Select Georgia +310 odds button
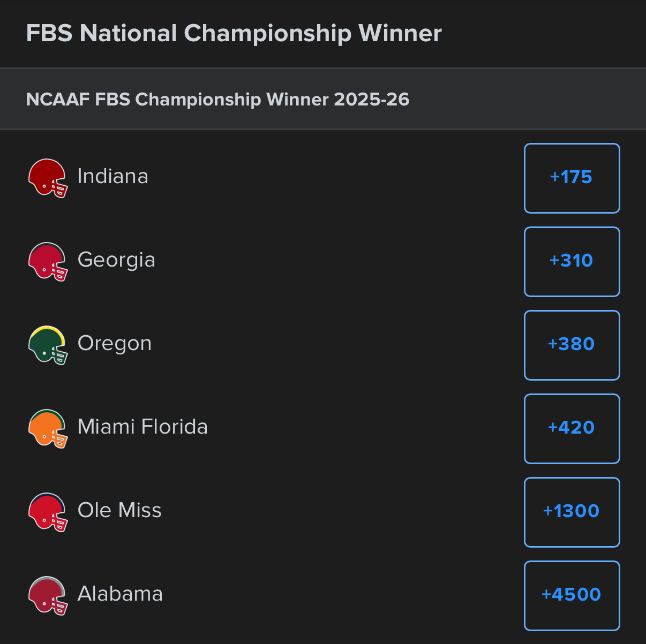Viewport: 646px width, 644px height. click(x=572, y=261)
